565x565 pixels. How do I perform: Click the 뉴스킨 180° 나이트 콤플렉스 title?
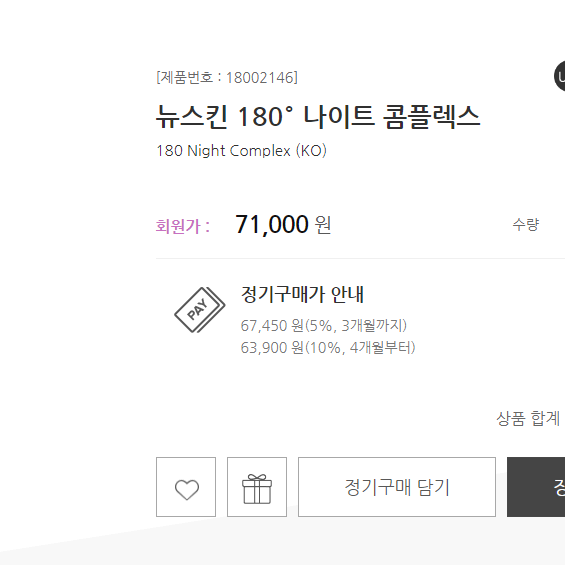point(318,116)
